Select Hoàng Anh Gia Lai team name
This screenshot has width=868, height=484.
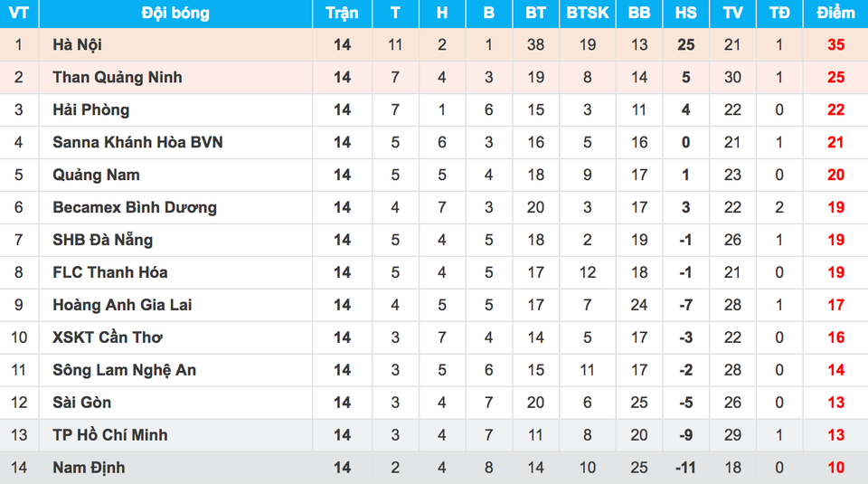(122, 305)
